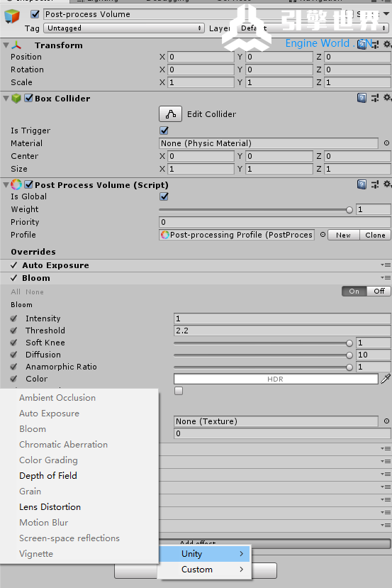Select Depth of Field from effect list
Viewport: 392px width, 588px height.
click(48, 475)
